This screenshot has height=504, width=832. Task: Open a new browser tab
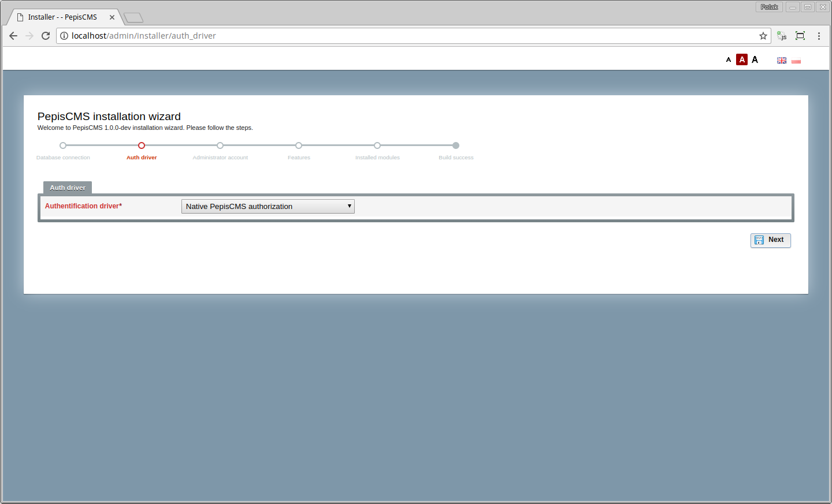(x=133, y=18)
